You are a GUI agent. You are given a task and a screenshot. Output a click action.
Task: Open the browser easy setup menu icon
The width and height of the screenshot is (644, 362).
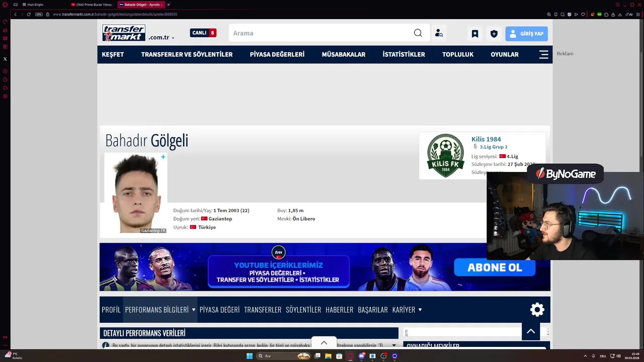pos(637,14)
